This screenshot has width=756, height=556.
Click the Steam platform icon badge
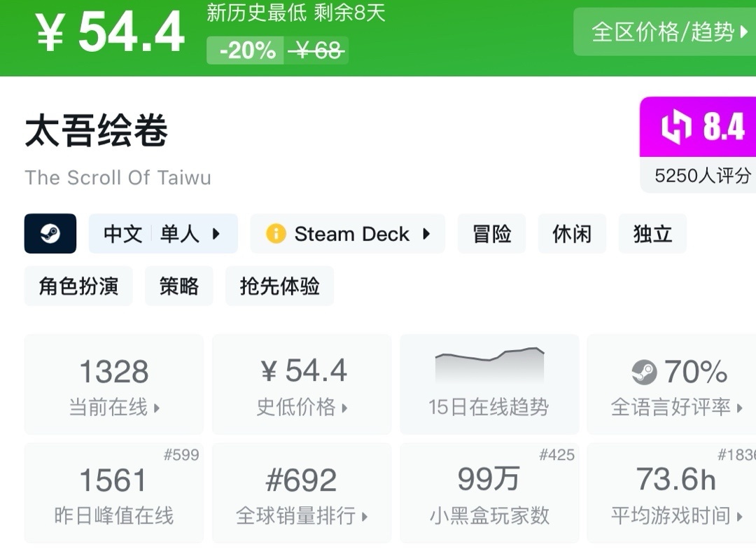coord(50,233)
